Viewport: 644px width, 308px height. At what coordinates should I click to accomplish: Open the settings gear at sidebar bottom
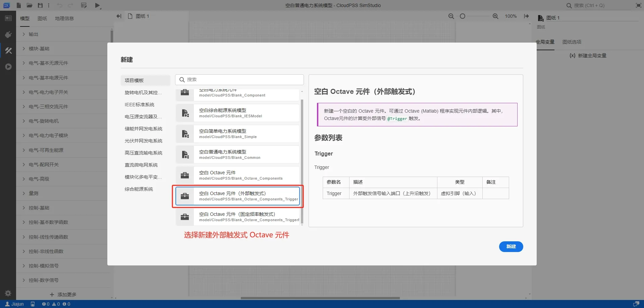[x=8, y=293]
